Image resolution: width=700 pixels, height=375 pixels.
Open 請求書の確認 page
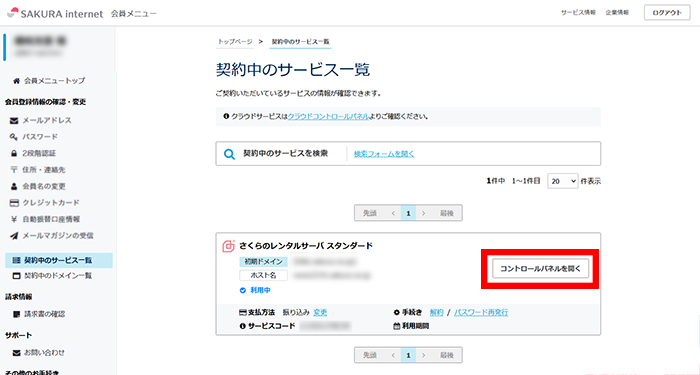tap(45, 314)
